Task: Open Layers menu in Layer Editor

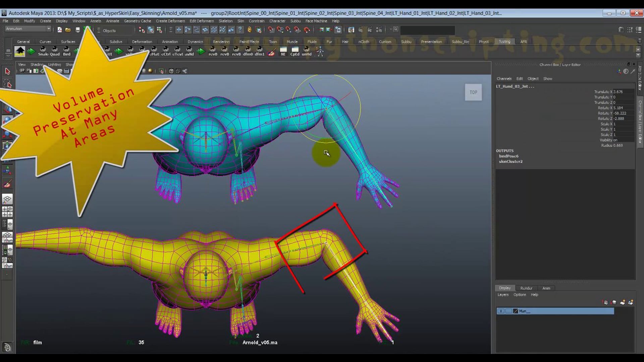Action: click(503, 295)
